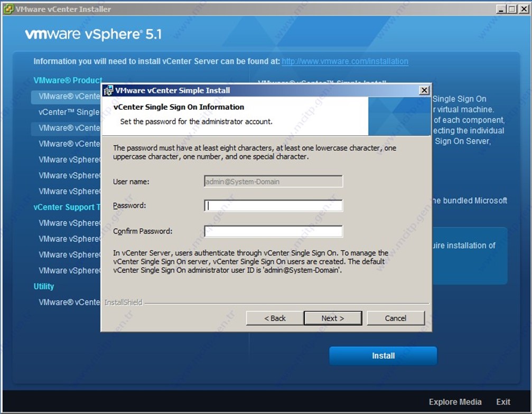Viewport: 532px width, 414px height.
Task: Select the vCenter™ Single list entry
Action: tap(69, 112)
